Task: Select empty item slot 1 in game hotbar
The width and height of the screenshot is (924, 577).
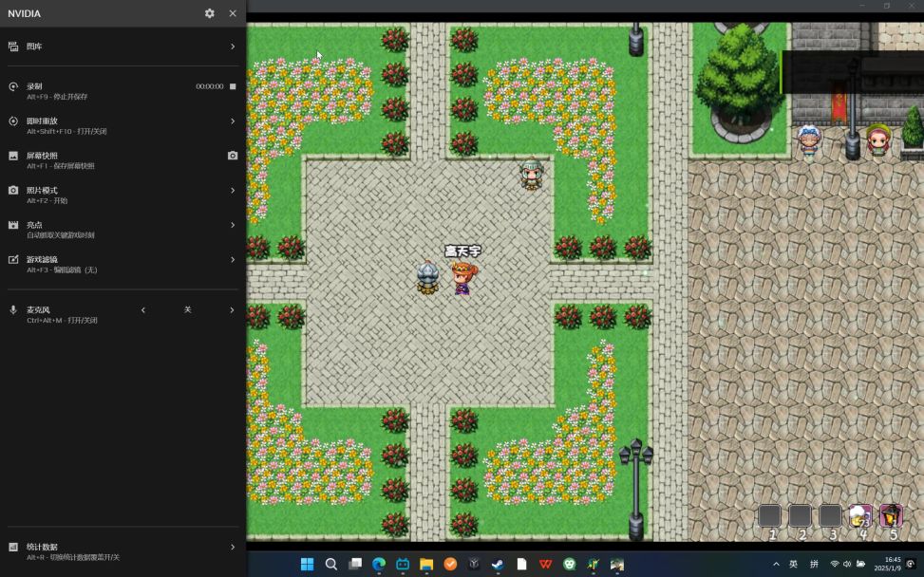Action: click(770, 515)
